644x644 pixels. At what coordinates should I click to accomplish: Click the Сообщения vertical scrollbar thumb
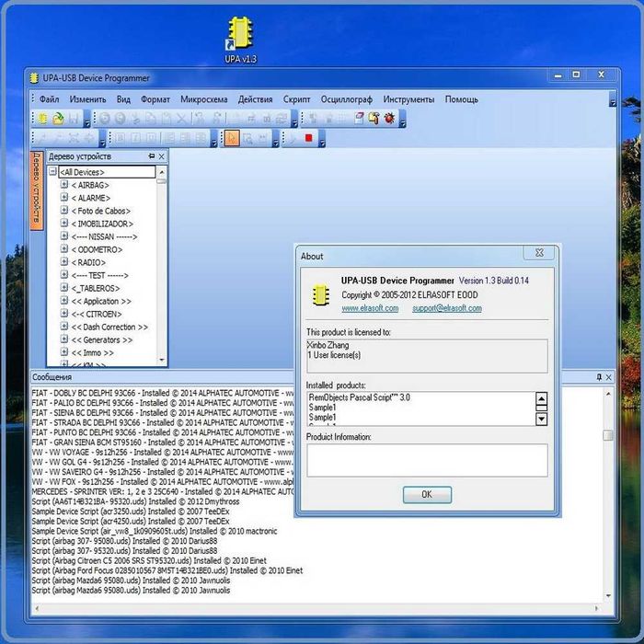pyautogui.click(x=608, y=435)
